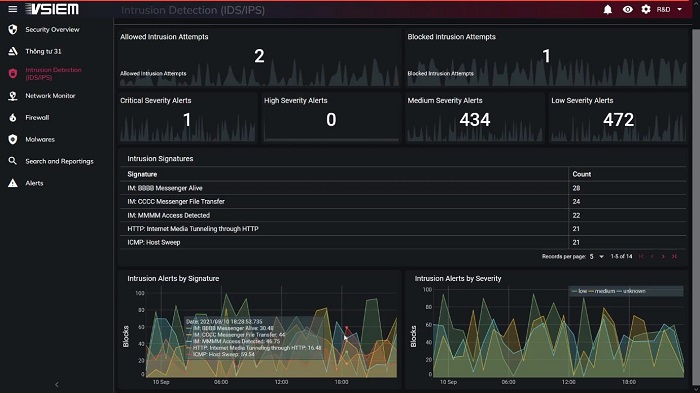Click the Intrusion Detection sidebar icon
Viewport: 700px width, 393px height.
click(x=13, y=74)
